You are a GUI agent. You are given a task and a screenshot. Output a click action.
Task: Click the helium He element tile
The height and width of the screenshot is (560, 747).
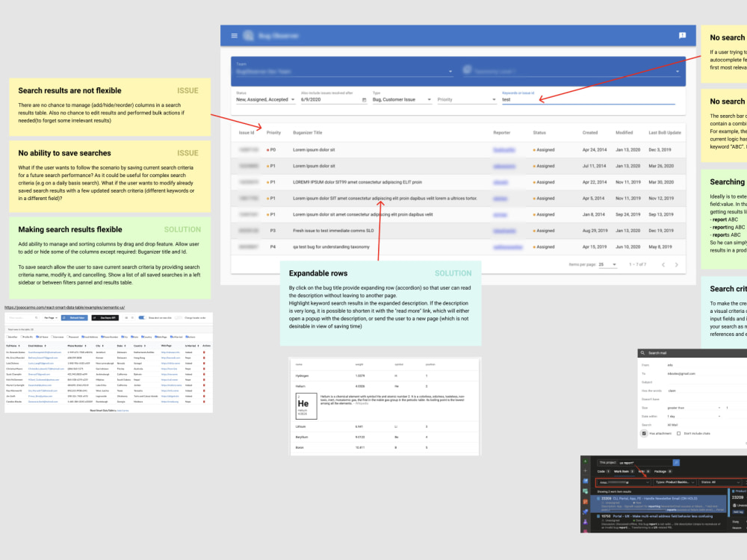click(x=306, y=406)
